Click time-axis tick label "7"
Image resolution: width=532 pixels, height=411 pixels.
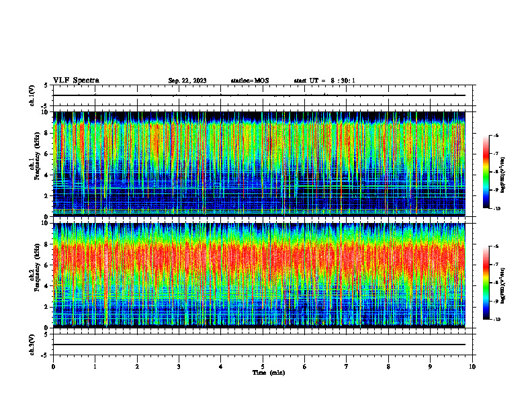pyautogui.click(x=347, y=367)
